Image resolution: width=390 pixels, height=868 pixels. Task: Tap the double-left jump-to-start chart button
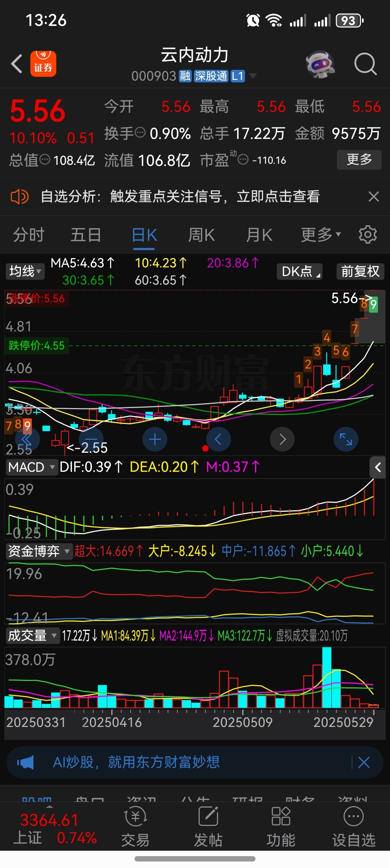point(27,439)
